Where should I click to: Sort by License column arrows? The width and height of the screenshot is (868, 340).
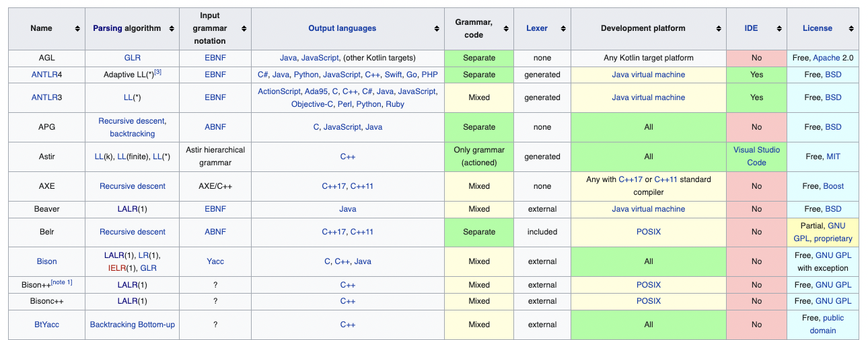point(852,29)
